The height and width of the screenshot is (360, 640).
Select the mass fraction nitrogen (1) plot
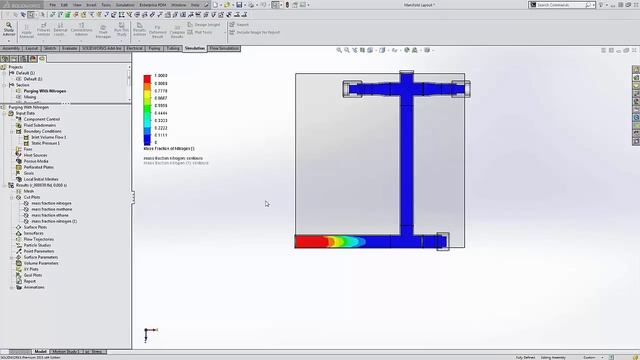click(54, 221)
